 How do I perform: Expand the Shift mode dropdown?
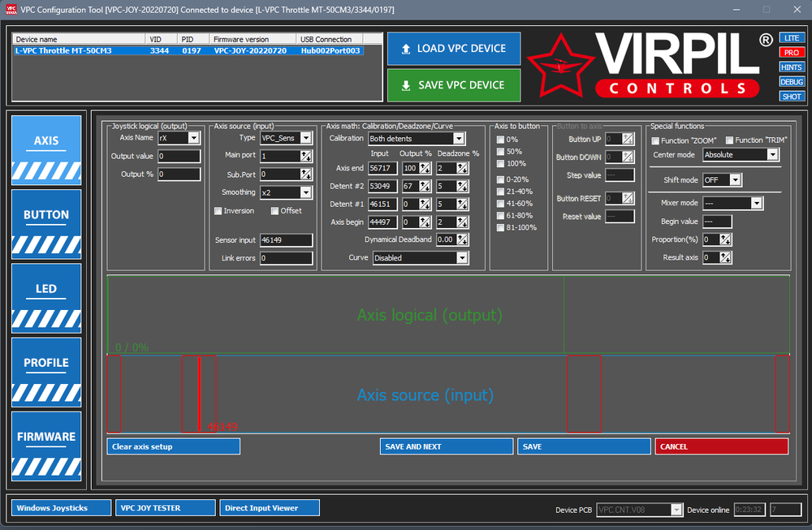click(735, 180)
